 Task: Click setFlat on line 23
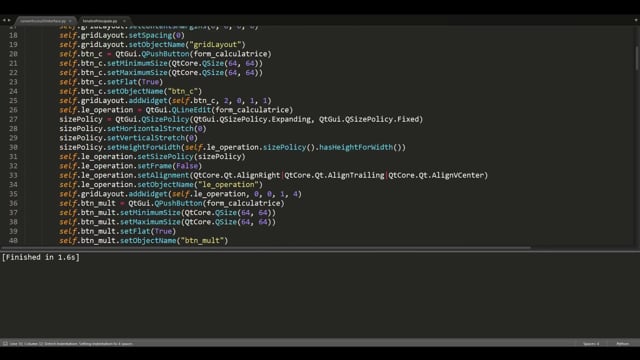(122, 82)
